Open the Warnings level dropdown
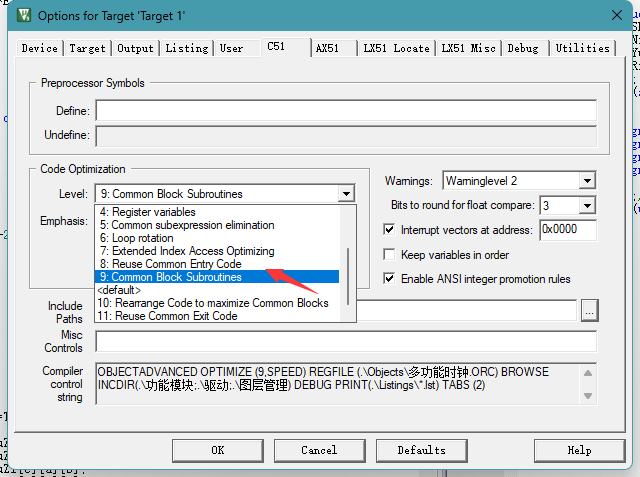The width and height of the screenshot is (640, 477). pyautogui.click(x=586, y=181)
